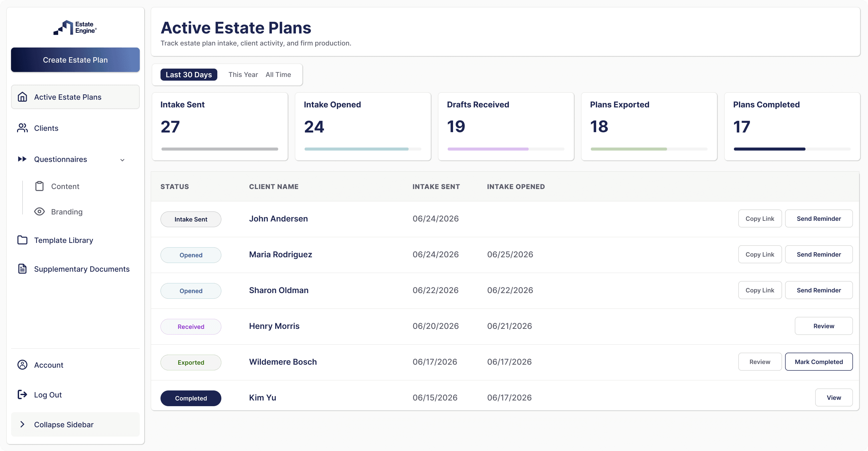This screenshot has height=451, width=868.
Task: Send reminder to John Andersen
Action: [x=819, y=218]
